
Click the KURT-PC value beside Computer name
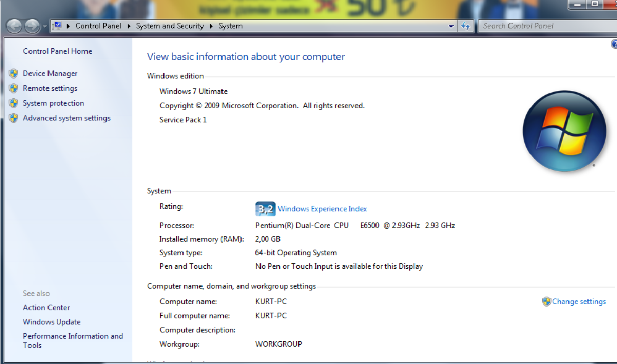pyautogui.click(x=271, y=302)
